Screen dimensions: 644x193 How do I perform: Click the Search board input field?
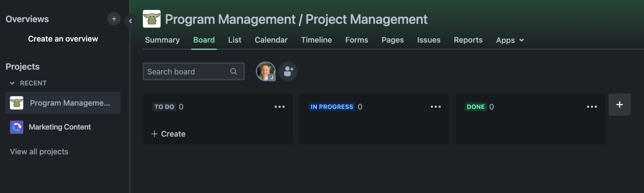point(187,72)
